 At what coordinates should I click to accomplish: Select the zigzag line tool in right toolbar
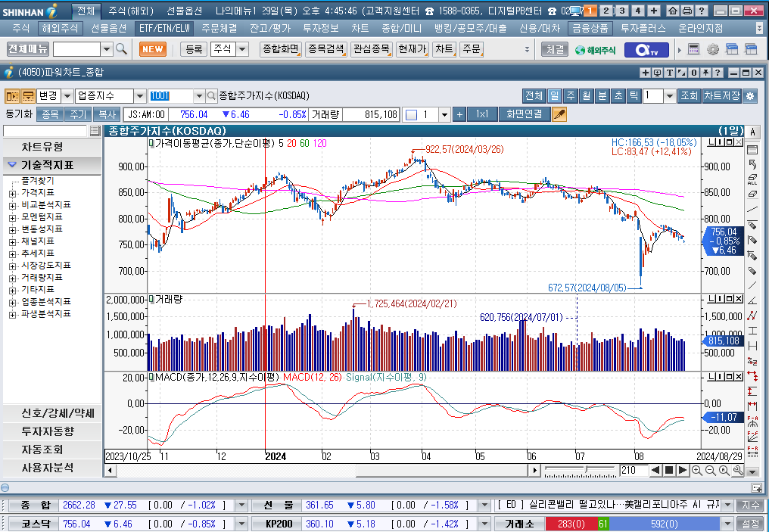click(752, 316)
